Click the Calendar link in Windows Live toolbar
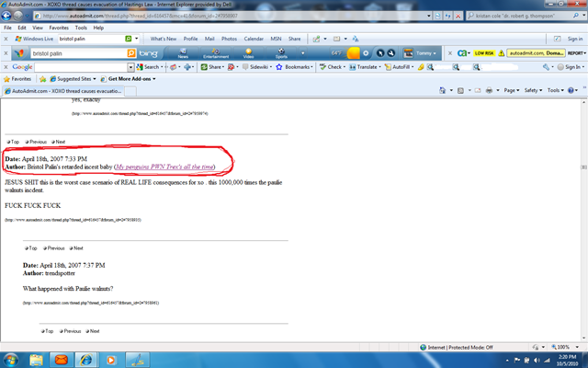The width and height of the screenshot is (588, 368). point(254,39)
